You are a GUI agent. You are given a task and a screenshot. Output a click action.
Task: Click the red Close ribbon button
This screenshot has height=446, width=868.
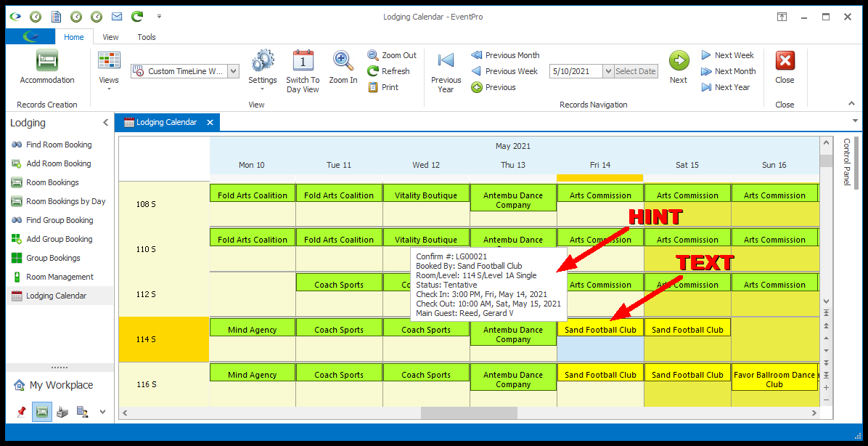pyautogui.click(x=785, y=68)
